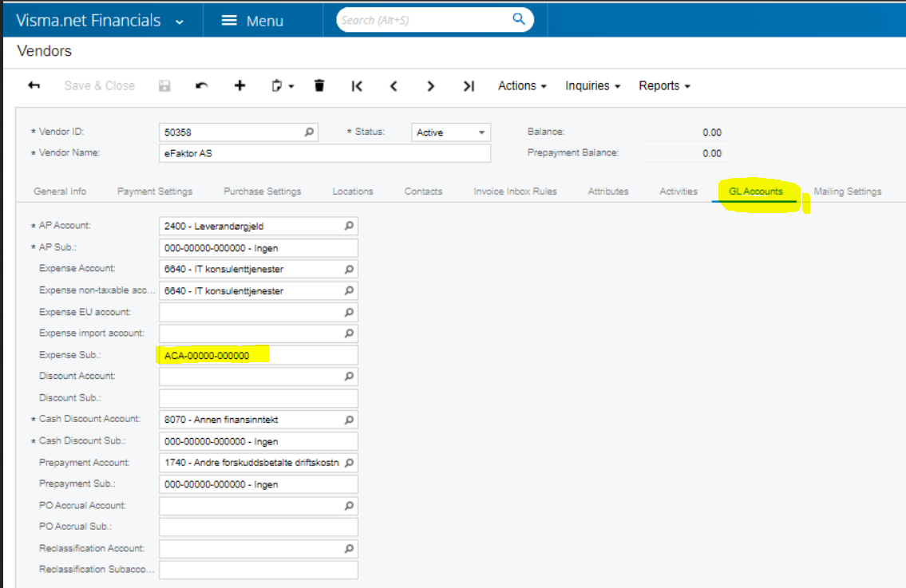Switch to the Payment Settings tab
Image resolution: width=906 pixels, height=588 pixels.
[155, 191]
